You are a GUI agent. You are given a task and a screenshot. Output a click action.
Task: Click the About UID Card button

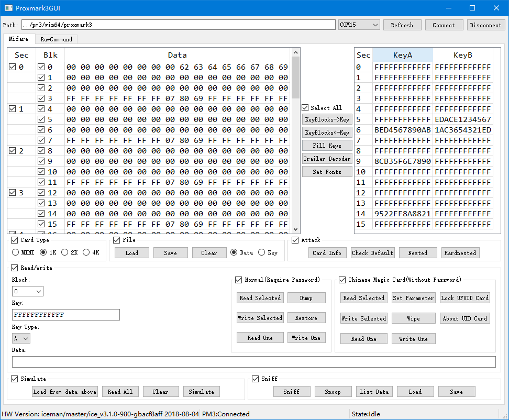(x=465, y=318)
